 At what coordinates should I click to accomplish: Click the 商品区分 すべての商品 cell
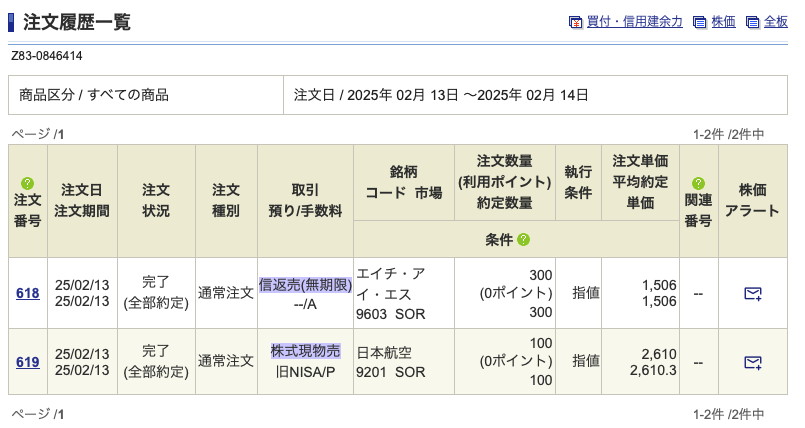pos(94,95)
